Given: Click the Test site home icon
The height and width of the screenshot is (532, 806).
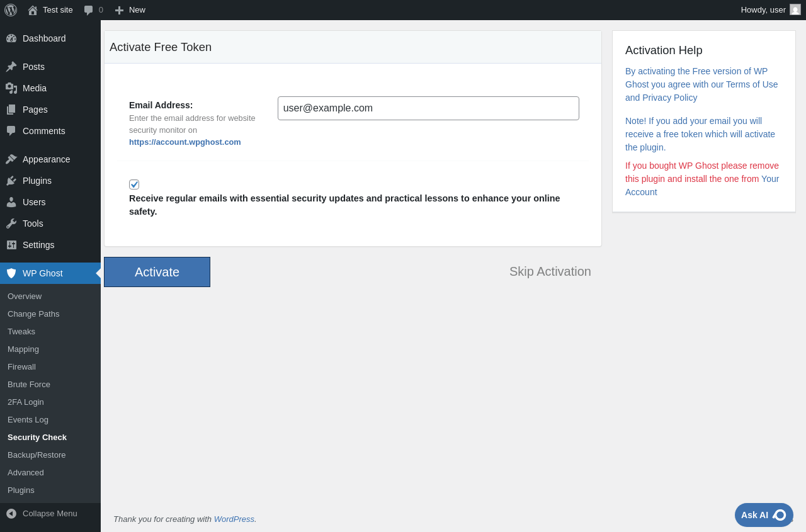Looking at the screenshot, I should (33, 10).
